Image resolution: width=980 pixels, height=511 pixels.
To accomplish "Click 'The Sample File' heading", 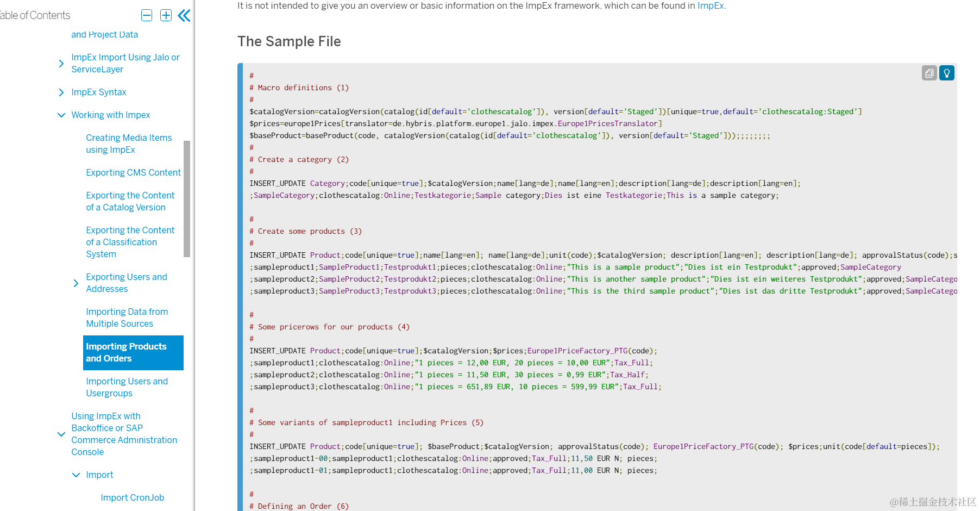I will coord(289,41).
